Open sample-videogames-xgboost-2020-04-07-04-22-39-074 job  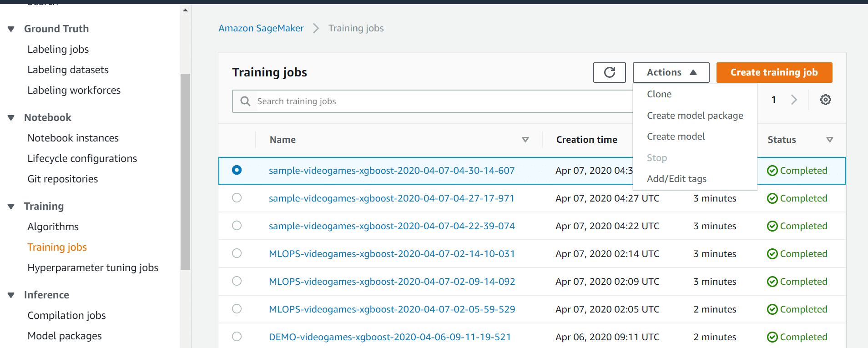392,226
